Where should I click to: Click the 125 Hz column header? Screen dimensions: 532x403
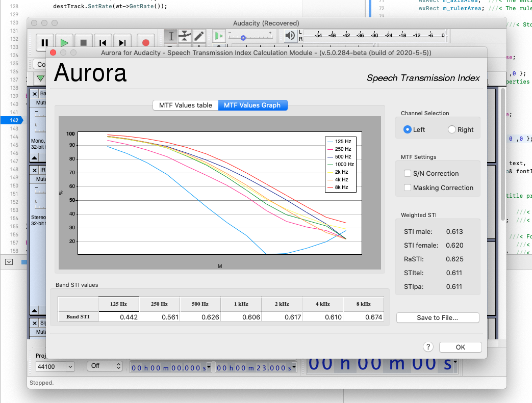pyautogui.click(x=119, y=304)
